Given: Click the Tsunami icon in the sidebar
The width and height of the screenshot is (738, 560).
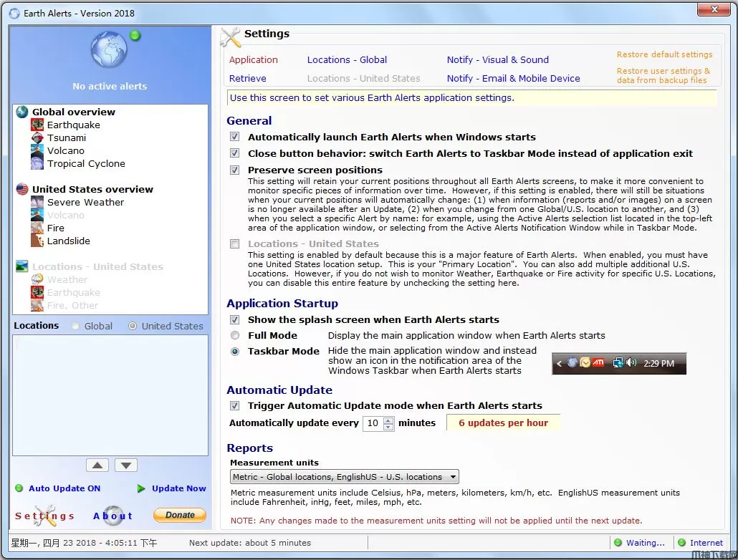Looking at the screenshot, I should [x=37, y=137].
